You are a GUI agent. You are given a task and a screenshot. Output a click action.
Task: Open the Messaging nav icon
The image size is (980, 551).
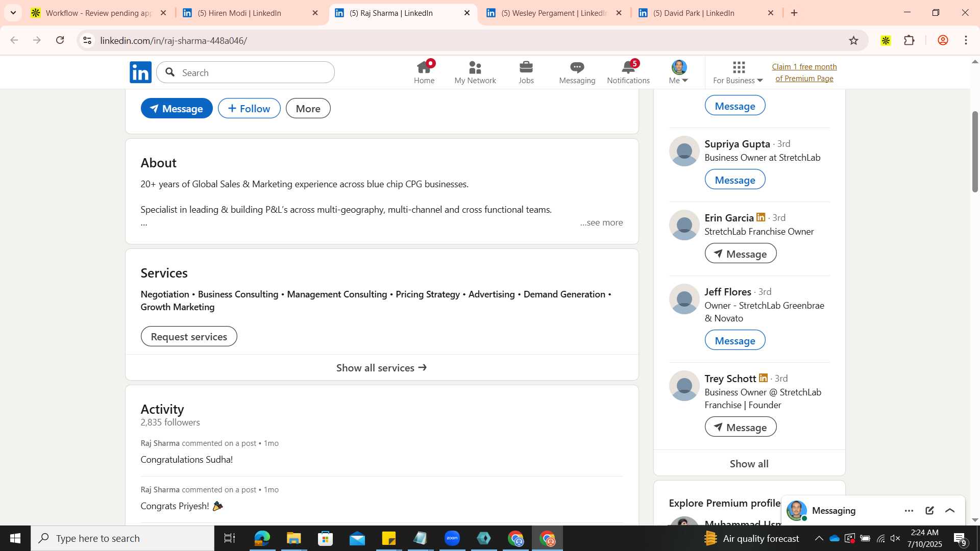coord(577,72)
